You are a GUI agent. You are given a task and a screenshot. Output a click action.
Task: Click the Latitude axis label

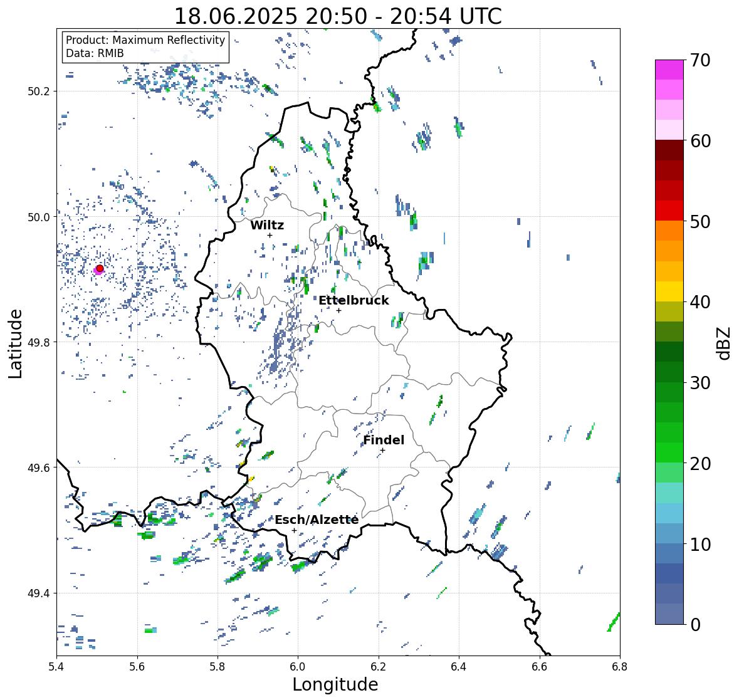(x=15, y=343)
